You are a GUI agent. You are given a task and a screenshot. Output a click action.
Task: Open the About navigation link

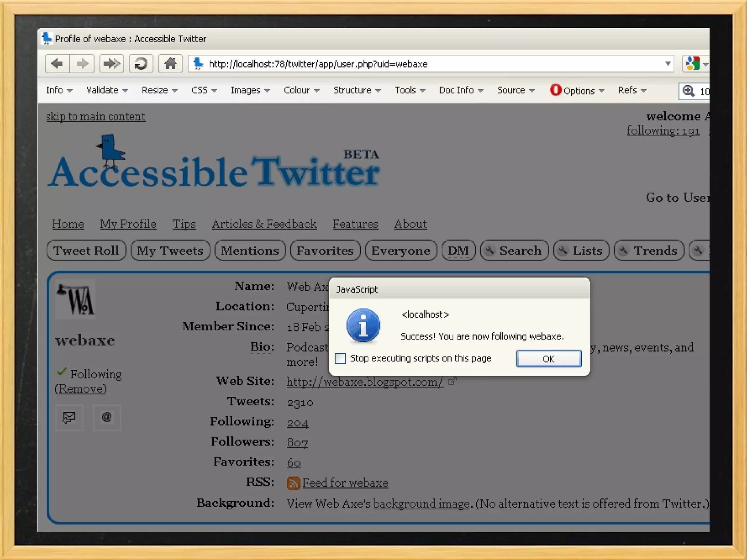click(410, 223)
